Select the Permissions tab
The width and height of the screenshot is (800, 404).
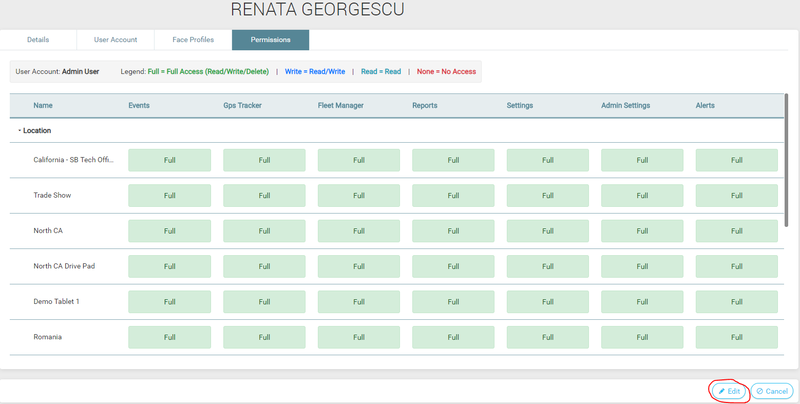tap(270, 40)
